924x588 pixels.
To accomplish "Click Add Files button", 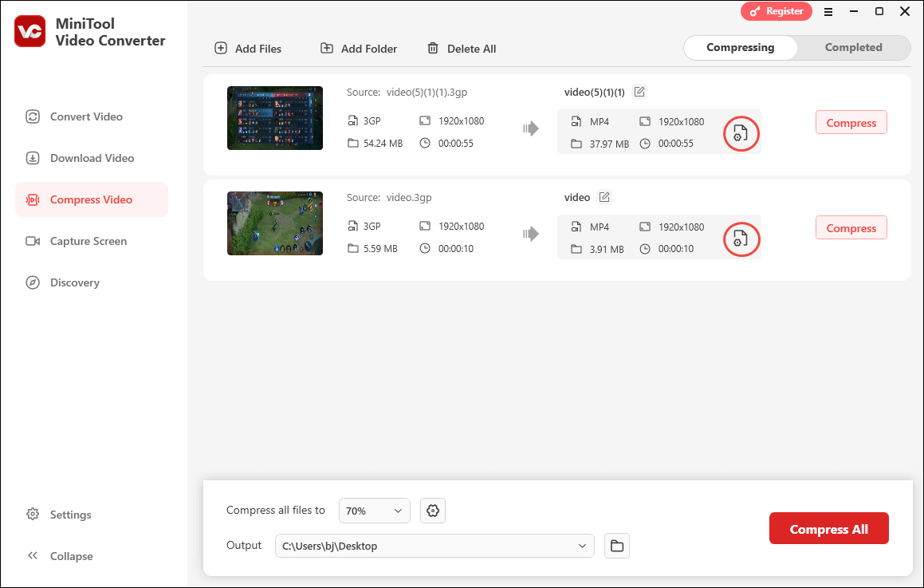I will (247, 49).
